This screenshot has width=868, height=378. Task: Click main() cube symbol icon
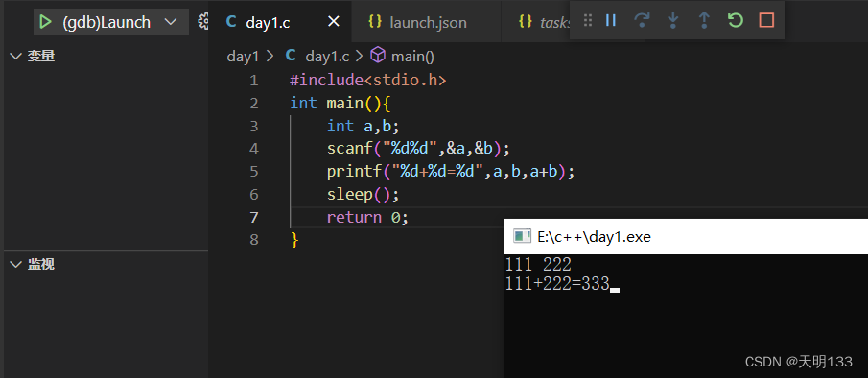click(x=378, y=56)
